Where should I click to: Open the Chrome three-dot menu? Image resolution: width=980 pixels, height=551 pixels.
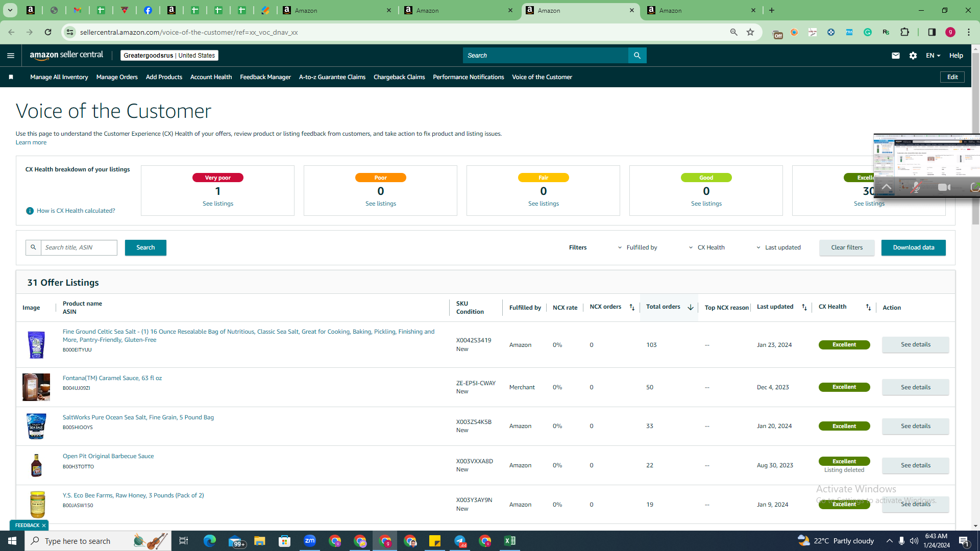[969, 32]
